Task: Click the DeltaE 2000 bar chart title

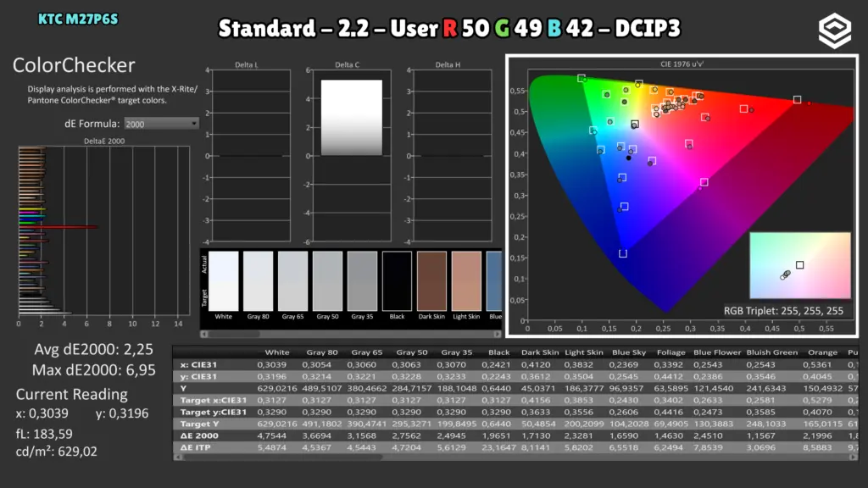Action: (x=104, y=141)
